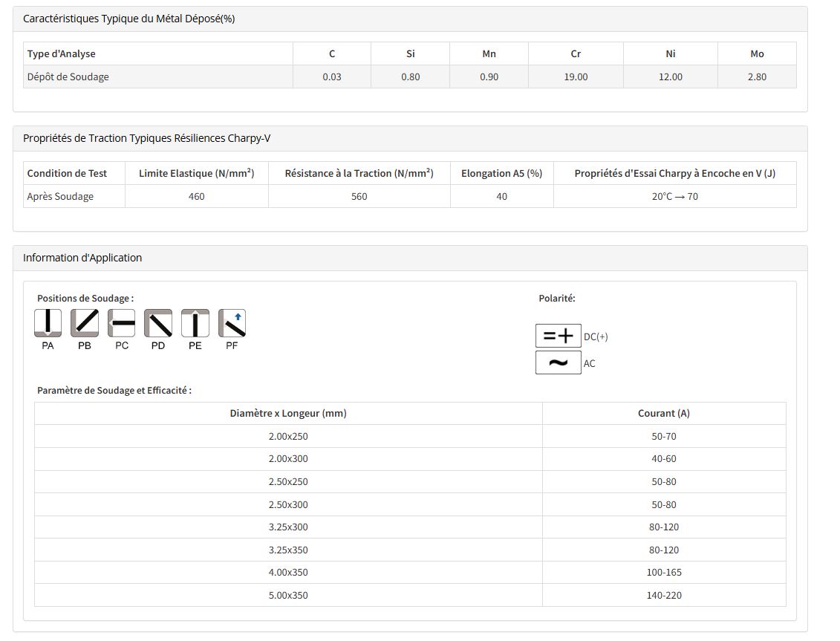Click the PB horizontal-vertical position icon
Viewport: 840px width, 641px height.
(85, 323)
